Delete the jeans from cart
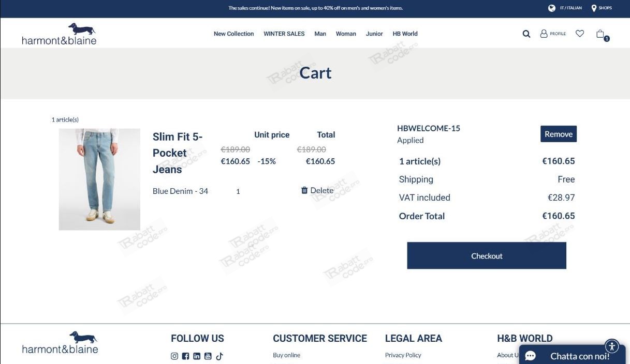This screenshot has width=630, height=364. click(317, 191)
